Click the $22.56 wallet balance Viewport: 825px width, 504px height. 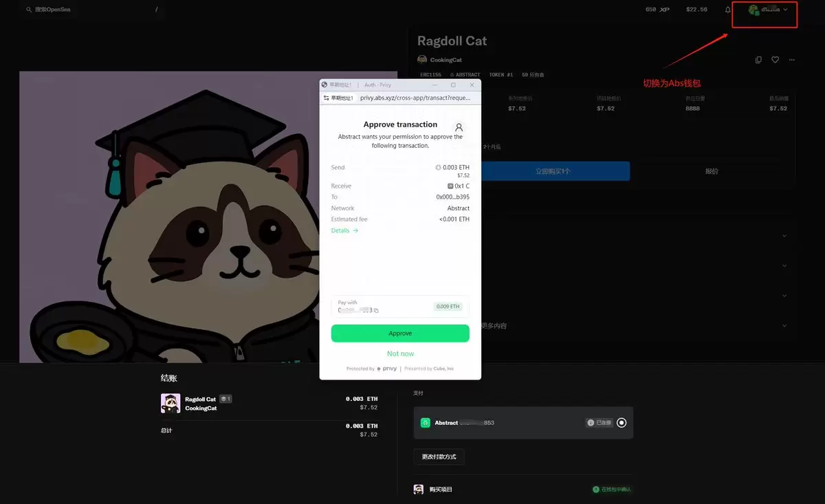[696, 10]
